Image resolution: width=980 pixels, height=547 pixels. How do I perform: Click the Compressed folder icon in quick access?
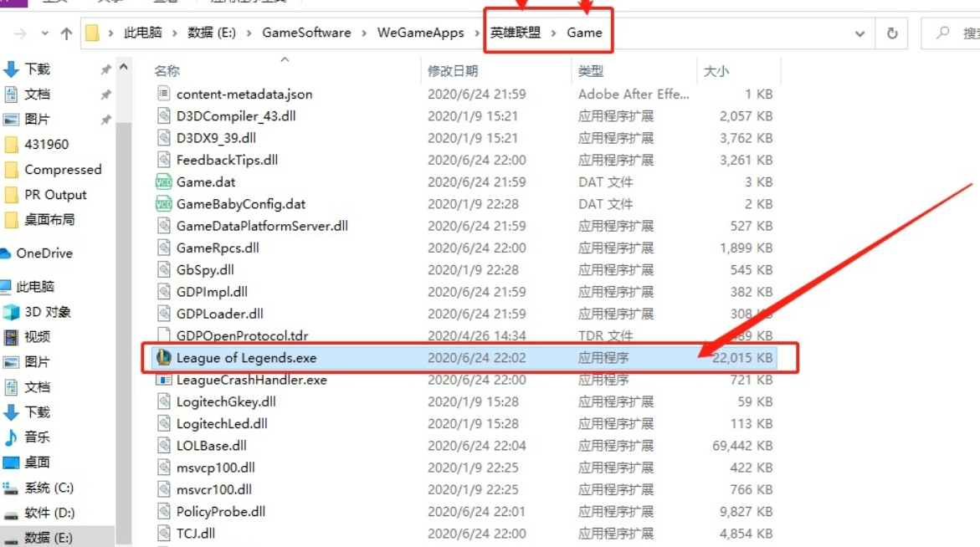[11, 169]
